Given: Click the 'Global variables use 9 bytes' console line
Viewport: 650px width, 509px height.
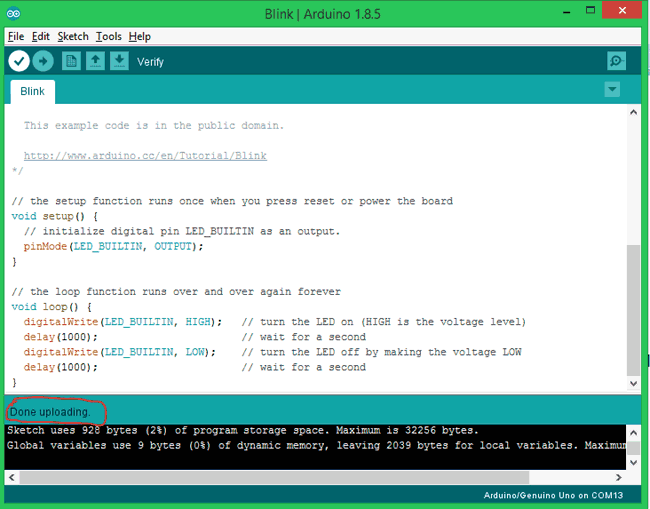Looking at the screenshot, I should coord(317,446).
